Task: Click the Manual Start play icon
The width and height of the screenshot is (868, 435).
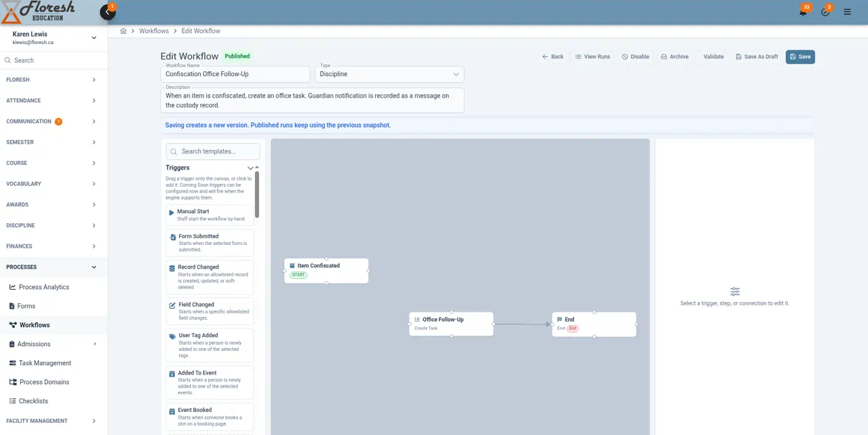Action: 172,212
